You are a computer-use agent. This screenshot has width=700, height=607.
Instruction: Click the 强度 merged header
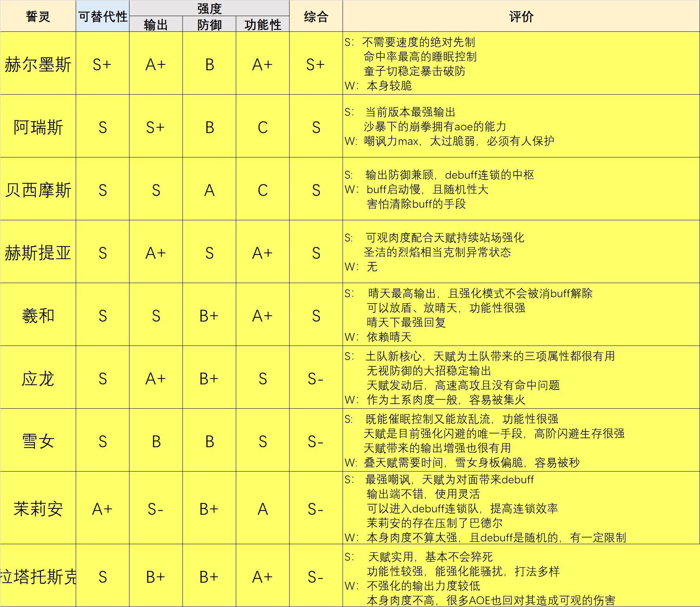click(x=209, y=8)
